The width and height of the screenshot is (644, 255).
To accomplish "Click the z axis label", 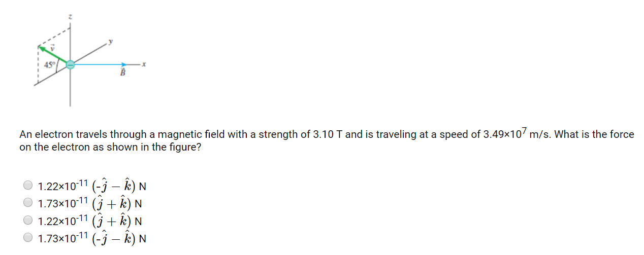I will click(70, 17).
